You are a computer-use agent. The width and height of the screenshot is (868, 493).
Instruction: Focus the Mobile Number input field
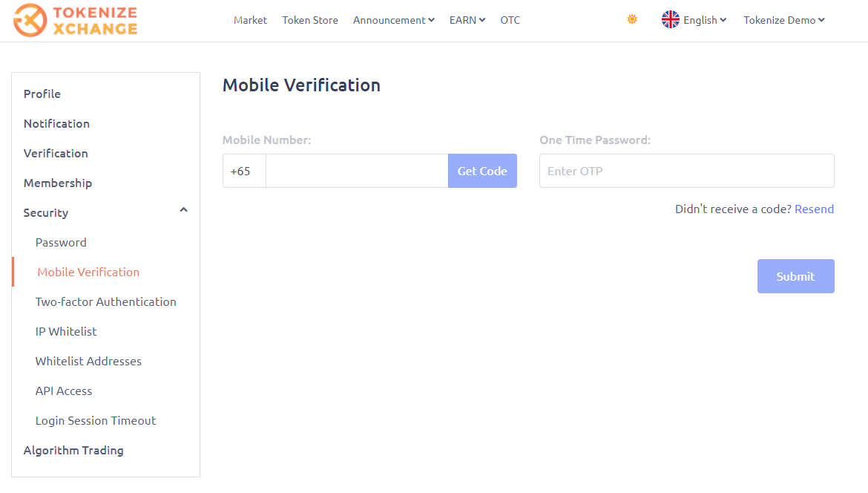[357, 171]
